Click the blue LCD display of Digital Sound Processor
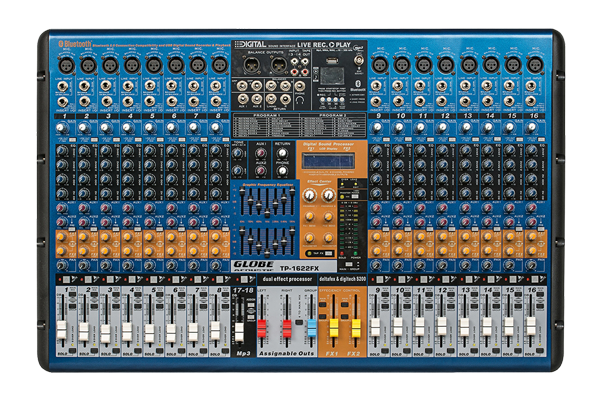Viewport: 600px width, 400px height. pyautogui.click(x=328, y=161)
